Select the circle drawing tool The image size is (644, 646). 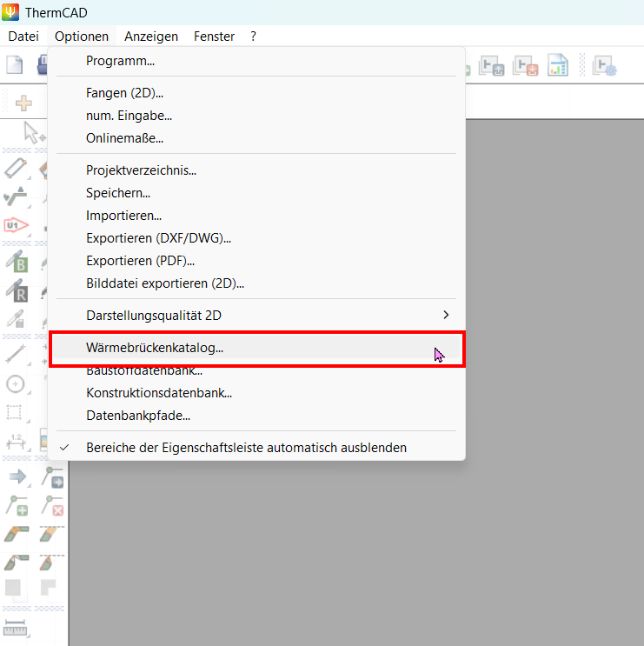(x=15, y=383)
